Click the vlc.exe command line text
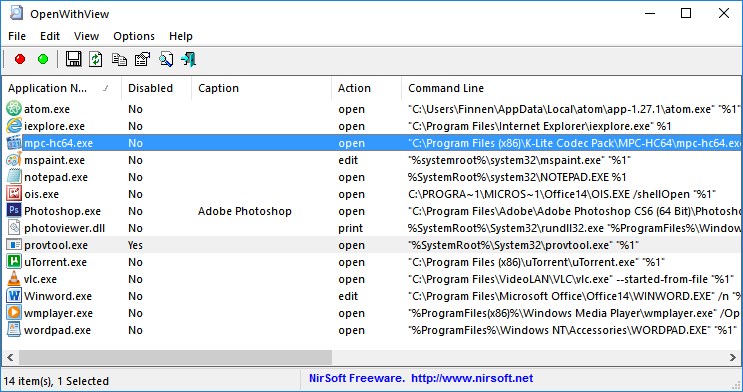743x392 pixels. [571, 279]
